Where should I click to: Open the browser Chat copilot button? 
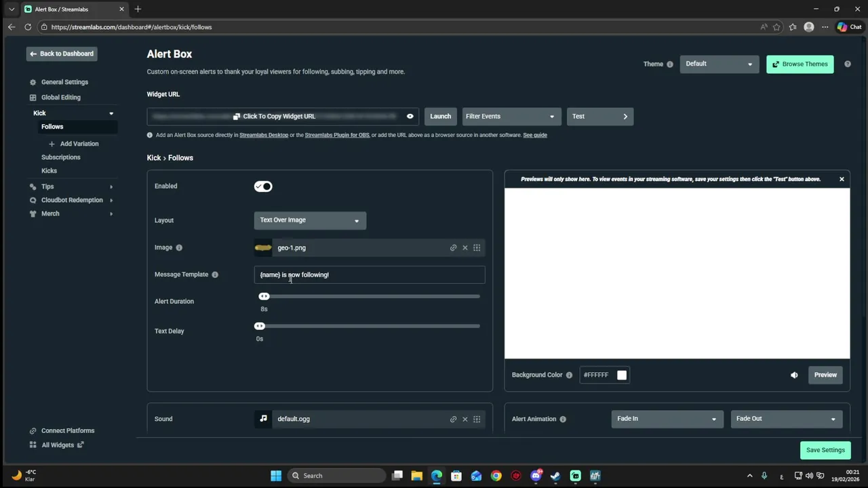click(x=849, y=27)
